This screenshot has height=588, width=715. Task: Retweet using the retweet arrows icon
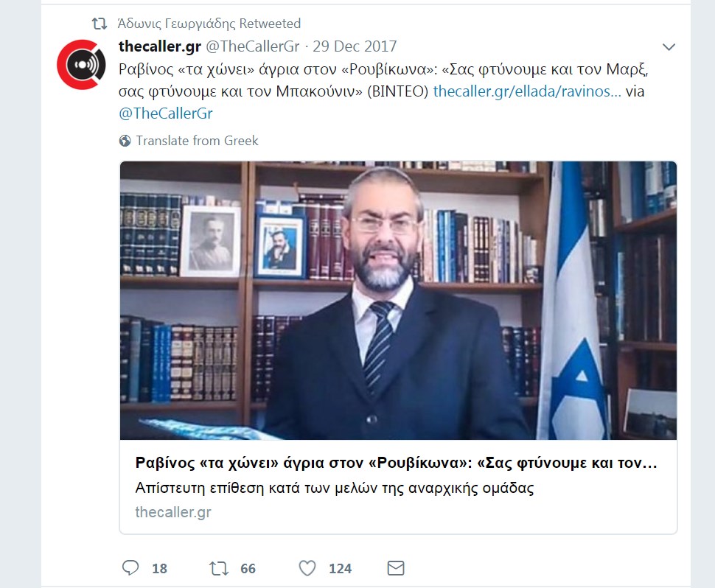tap(219, 568)
